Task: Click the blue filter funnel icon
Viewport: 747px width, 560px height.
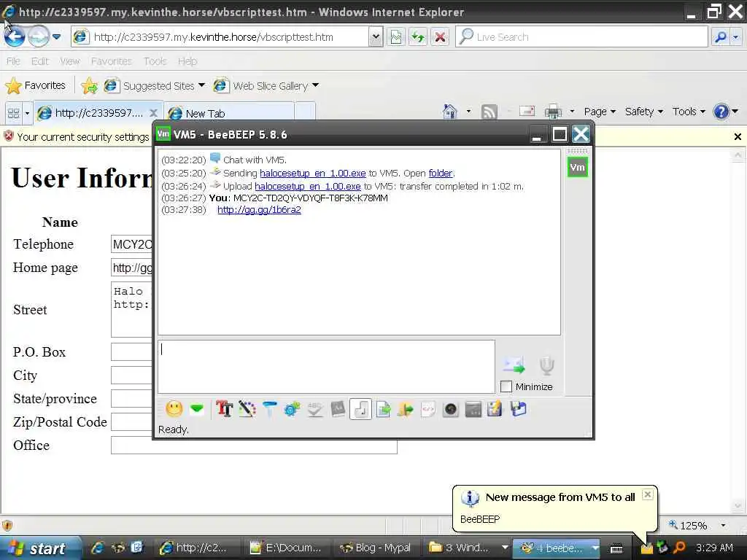Action: 269,409
